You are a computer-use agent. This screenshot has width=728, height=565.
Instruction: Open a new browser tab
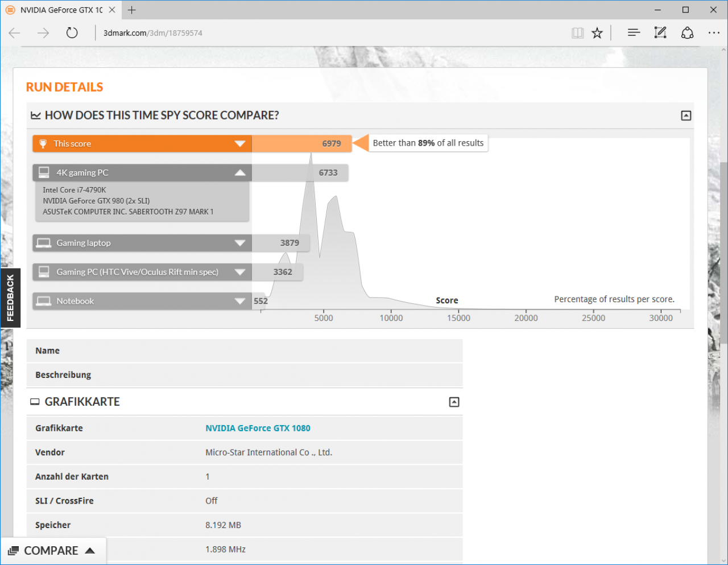click(132, 10)
